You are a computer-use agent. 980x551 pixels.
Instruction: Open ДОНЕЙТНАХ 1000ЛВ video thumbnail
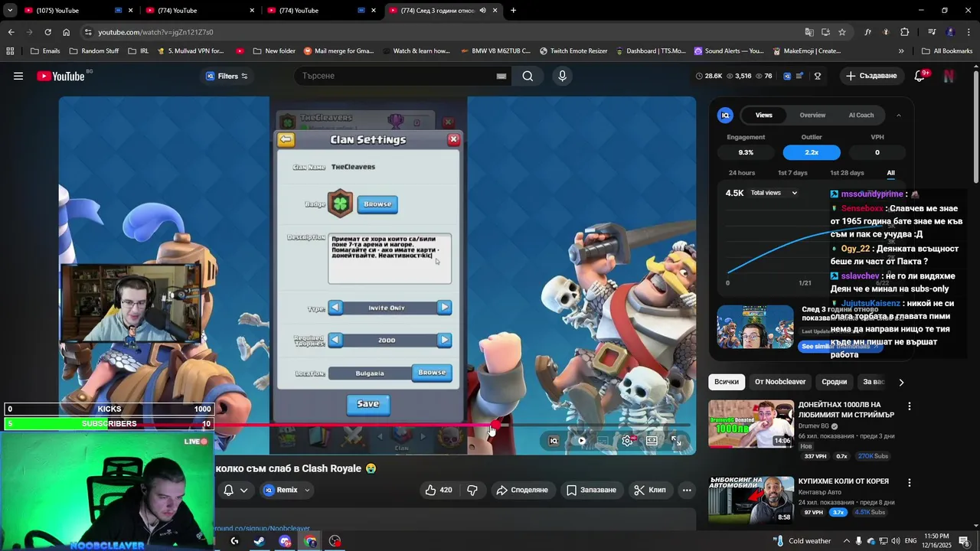[x=750, y=423]
